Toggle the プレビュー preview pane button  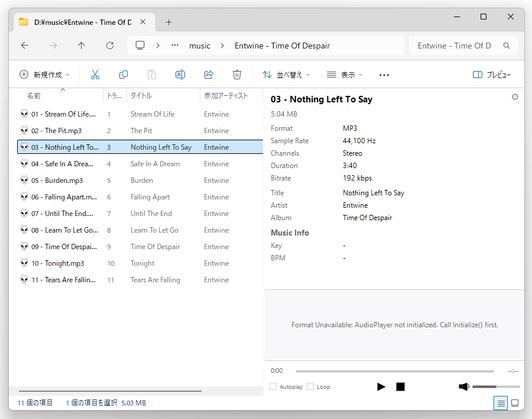click(492, 75)
